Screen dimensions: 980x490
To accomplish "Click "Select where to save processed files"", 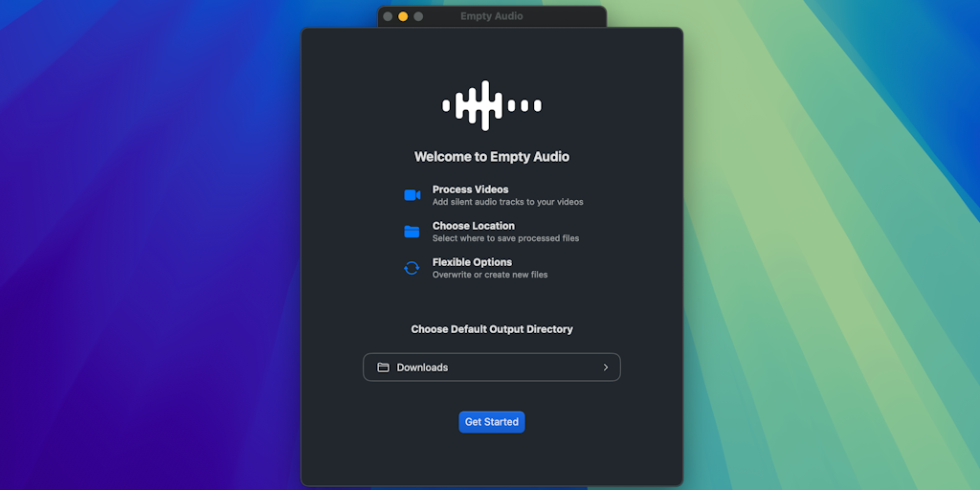I will 505,238.
